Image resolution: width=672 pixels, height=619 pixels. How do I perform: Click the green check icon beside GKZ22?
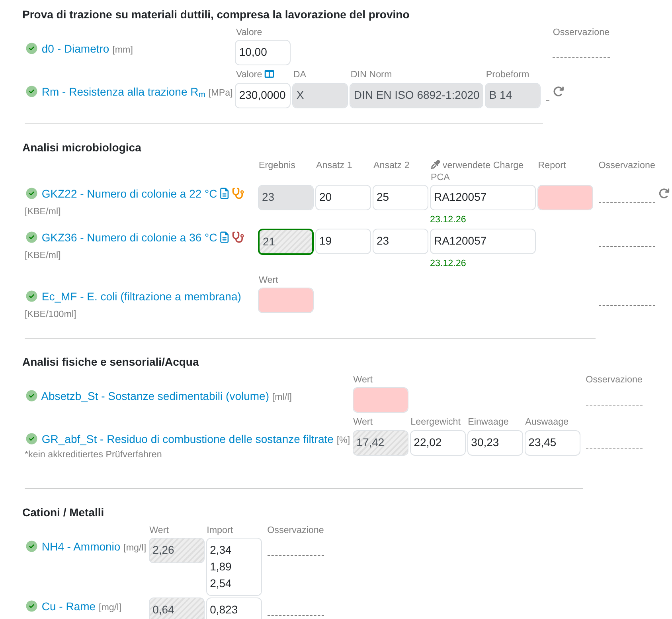tap(31, 194)
